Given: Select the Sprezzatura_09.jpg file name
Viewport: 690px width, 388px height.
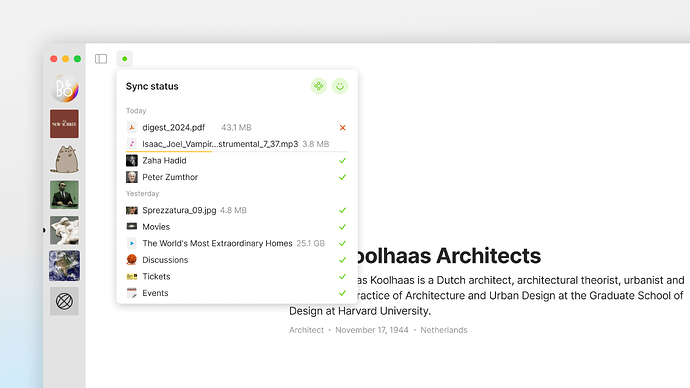Looking at the screenshot, I should pyautogui.click(x=179, y=210).
